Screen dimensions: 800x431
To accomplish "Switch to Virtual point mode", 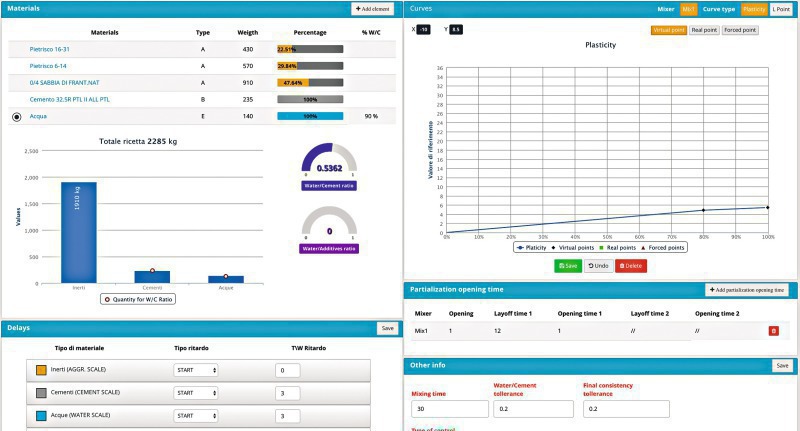I will pyautogui.click(x=669, y=30).
